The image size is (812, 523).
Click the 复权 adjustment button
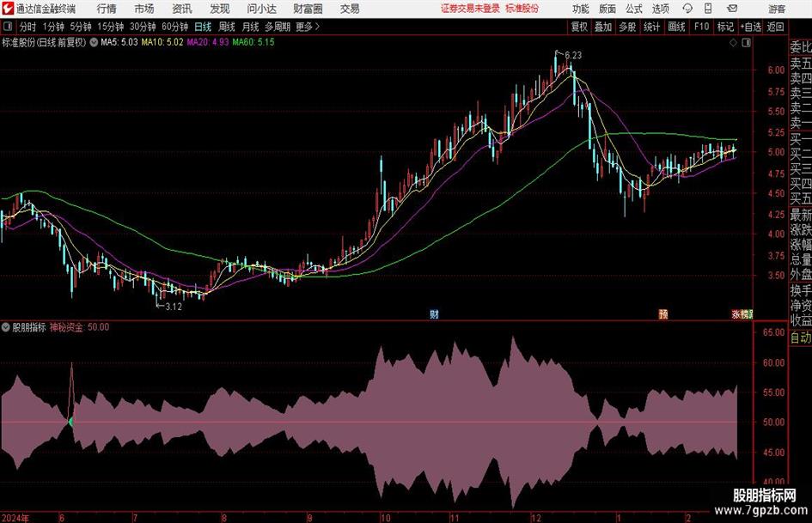point(579,27)
